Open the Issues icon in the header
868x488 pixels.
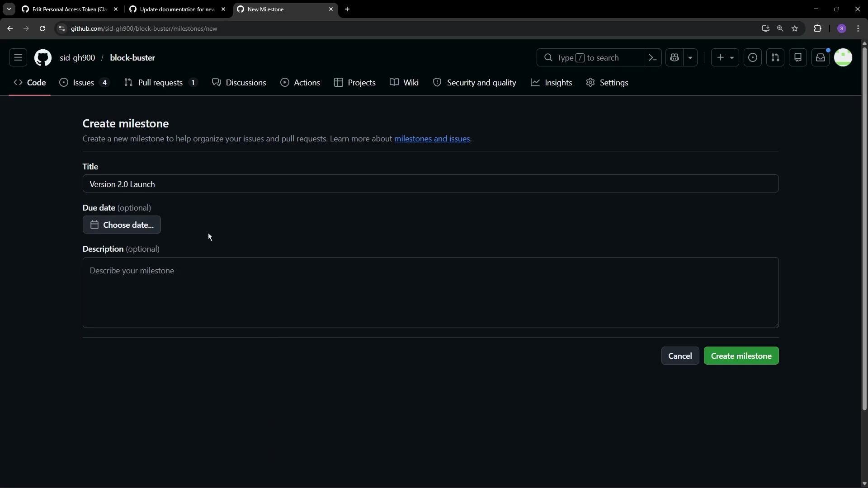click(x=753, y=58)
